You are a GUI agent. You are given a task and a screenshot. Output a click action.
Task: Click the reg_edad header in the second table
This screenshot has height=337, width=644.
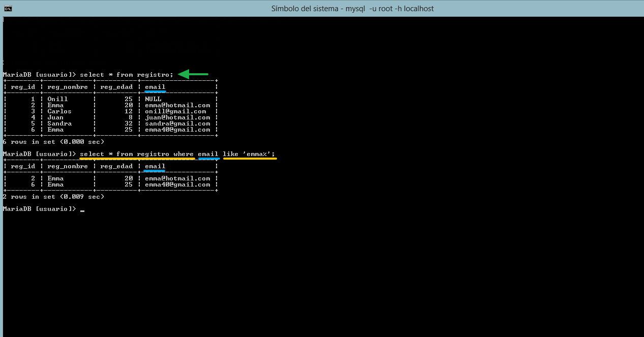tap(116, 166)
